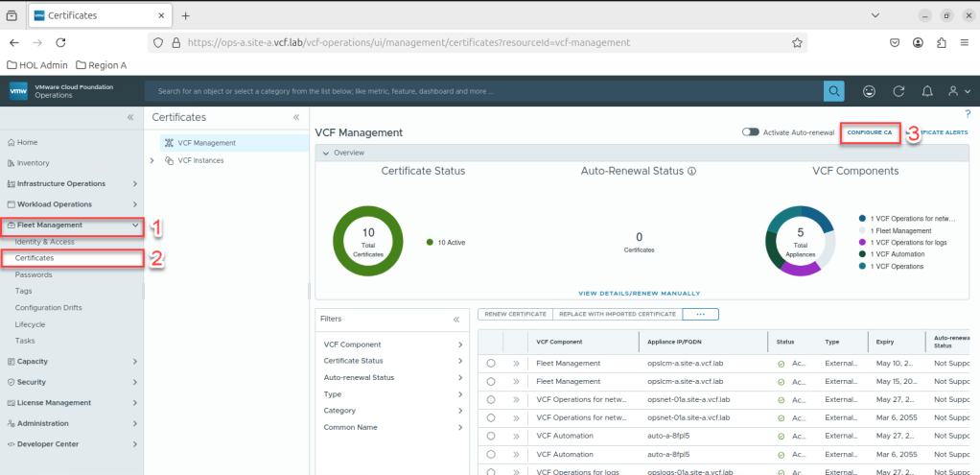
Task: Select radio for opsnet-01a May 27 row
Action: tap(491, 399)
